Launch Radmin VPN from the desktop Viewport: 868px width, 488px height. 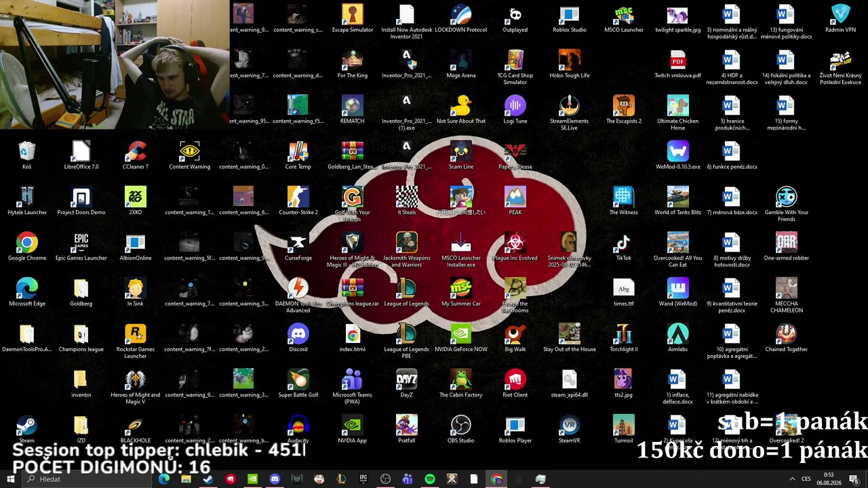click(x=840, y=14)
